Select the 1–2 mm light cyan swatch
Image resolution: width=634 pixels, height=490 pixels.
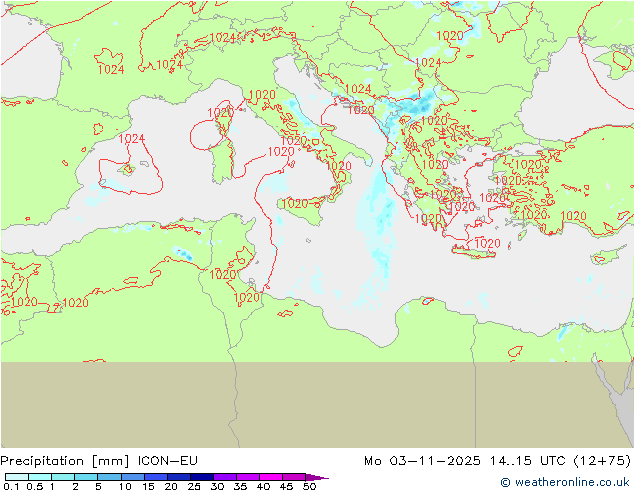click(x=63, y=477)
